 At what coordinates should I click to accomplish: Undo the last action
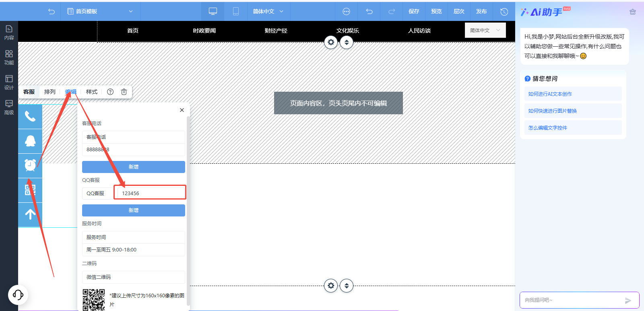coord(369,11)
